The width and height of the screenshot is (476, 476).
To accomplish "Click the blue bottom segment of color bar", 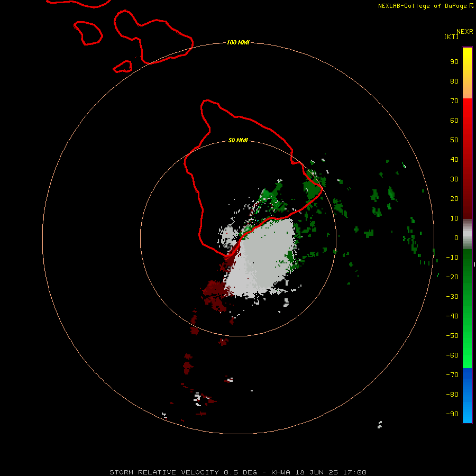I will pyautogui.click(x=467, y=395).
